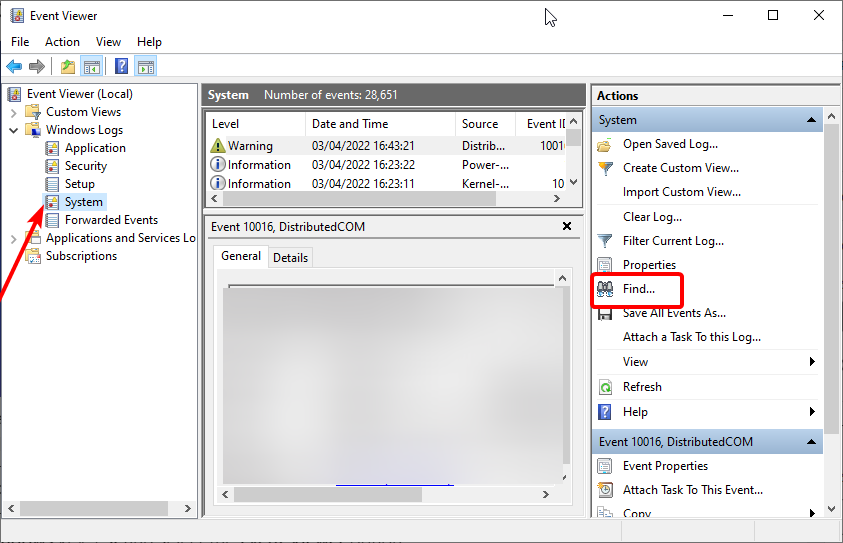Image resolution: width=843 pixels, height=543 pixels.
Task: Click Actions pane scrollbar down arrow
Action: pyautogui.click(x=832, y=509)
